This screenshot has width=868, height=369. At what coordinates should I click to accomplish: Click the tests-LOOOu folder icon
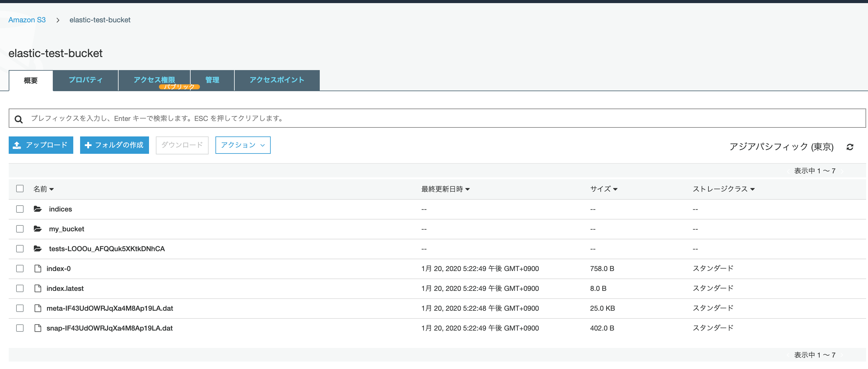coord(38,249)
